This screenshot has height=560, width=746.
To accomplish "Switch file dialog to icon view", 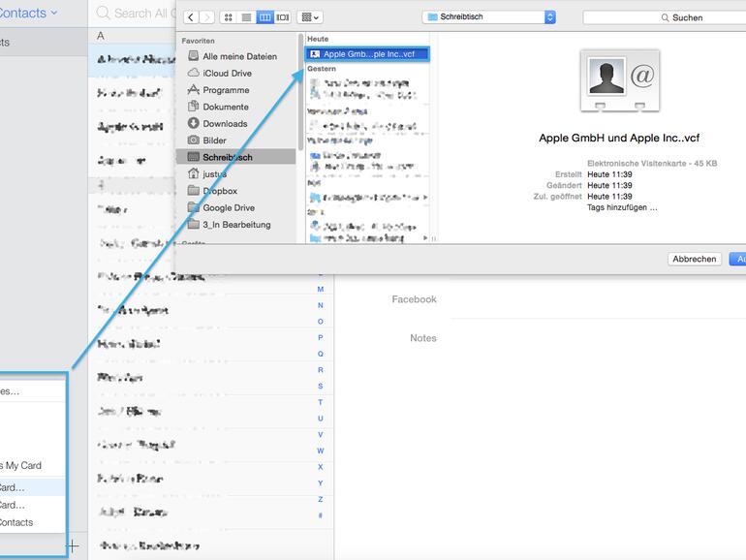I will pyautogui.click(x=229, y=17).
